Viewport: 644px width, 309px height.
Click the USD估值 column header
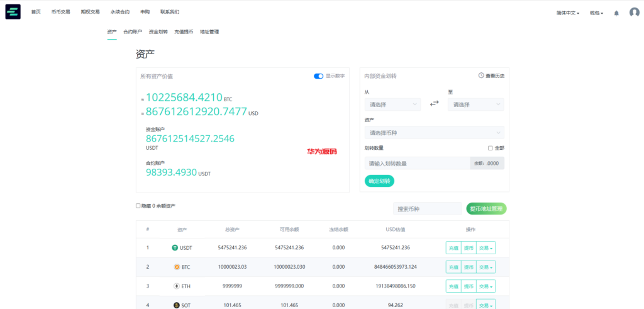[395, 230]
